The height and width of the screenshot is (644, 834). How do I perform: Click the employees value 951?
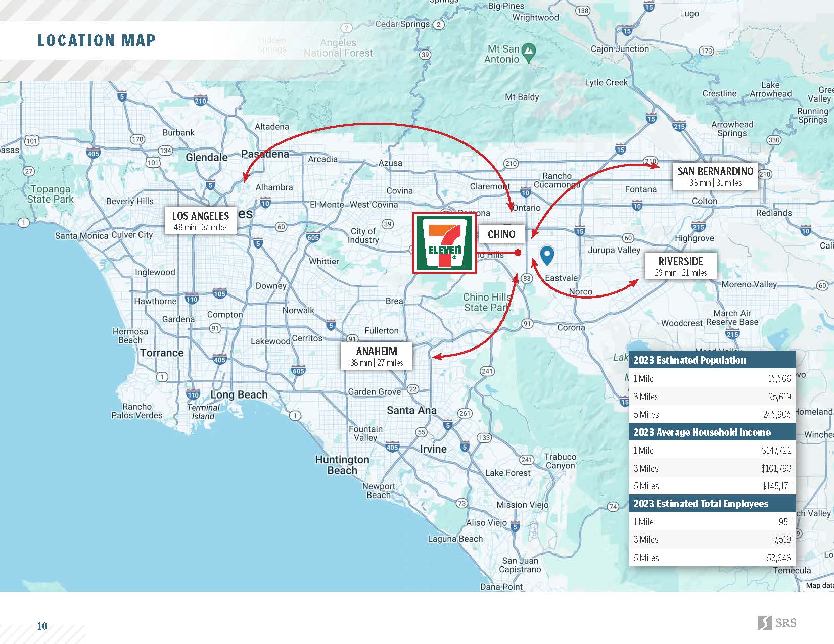coord(785,522)
